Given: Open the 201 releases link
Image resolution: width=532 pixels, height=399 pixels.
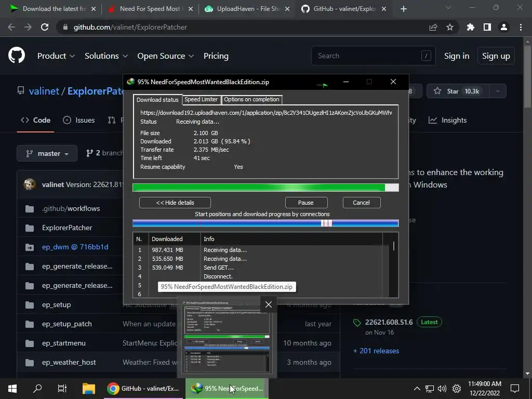Looking at the screenshot, I should click(376, 351).
